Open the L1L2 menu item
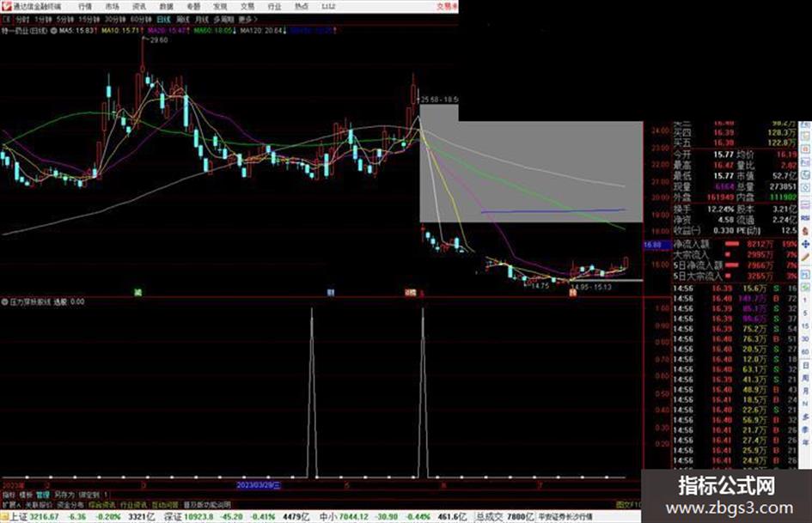Screen dimensions: 812x523 click(x=327, y=7)
